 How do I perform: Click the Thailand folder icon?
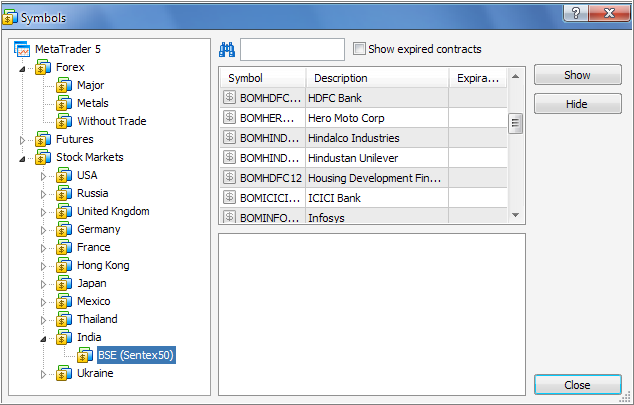[x=64, y=319]
